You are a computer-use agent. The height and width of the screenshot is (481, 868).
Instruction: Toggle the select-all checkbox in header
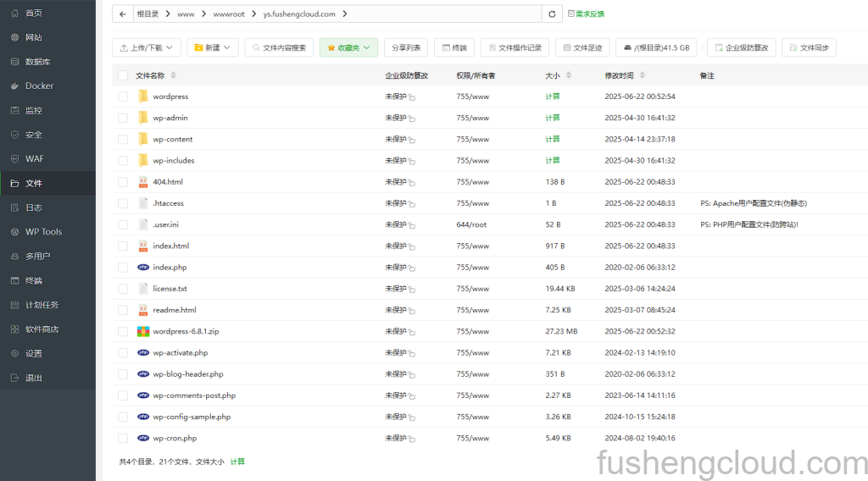[x=123, y=75]
